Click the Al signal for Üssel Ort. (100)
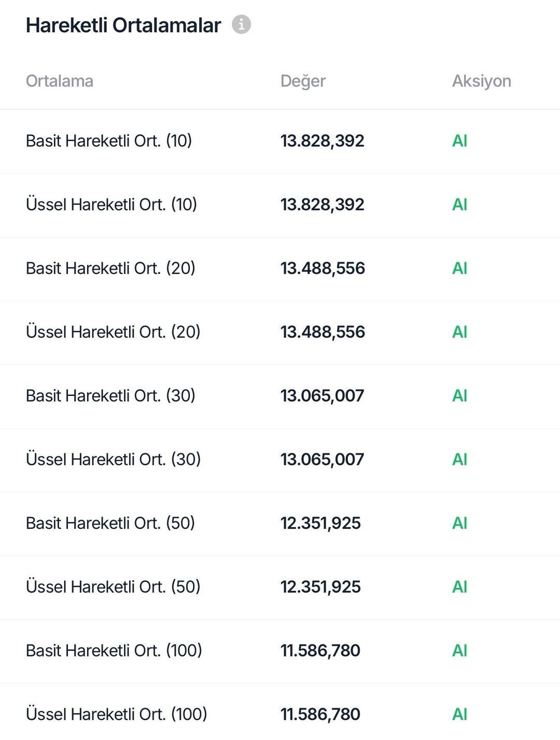Image resolution: width=560 pixels, height=740 pixels. pos(459,714)
